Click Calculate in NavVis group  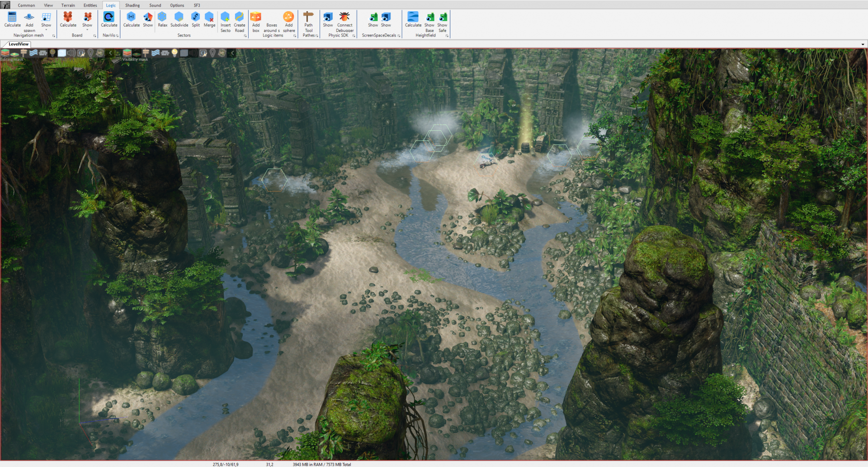(x=109, y=20)
